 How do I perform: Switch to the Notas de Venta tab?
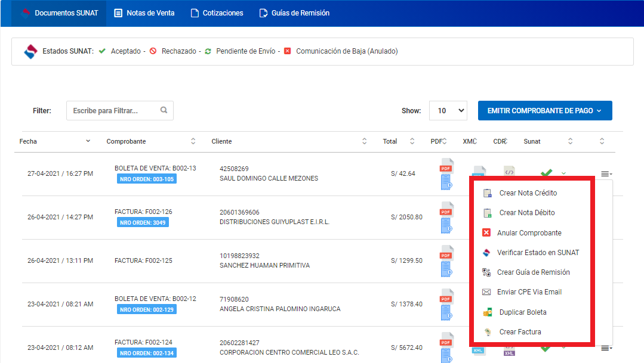[144, 13]
